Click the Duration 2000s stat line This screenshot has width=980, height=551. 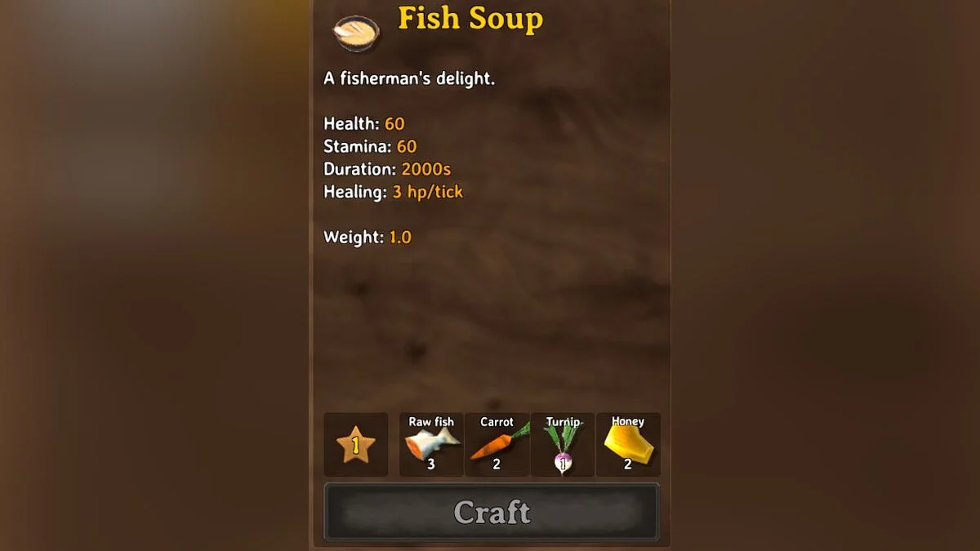(x=387, y=170)
